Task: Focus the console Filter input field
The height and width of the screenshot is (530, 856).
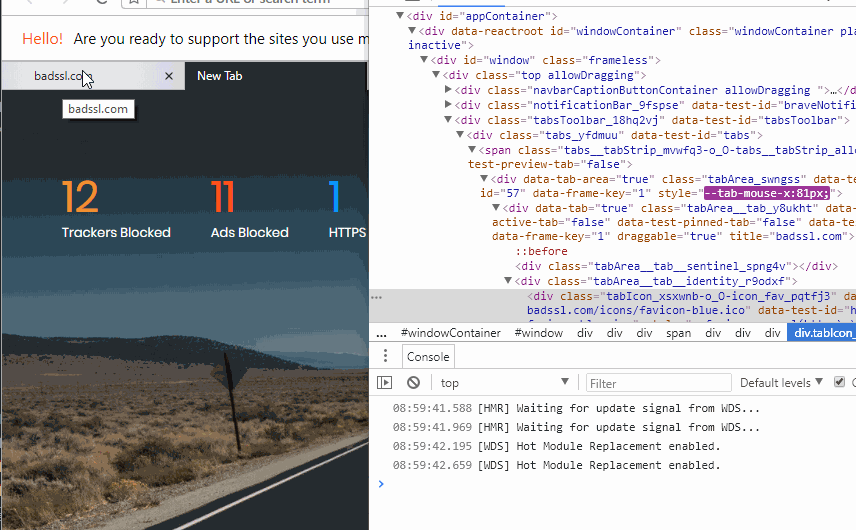Action: pos(658,383)
